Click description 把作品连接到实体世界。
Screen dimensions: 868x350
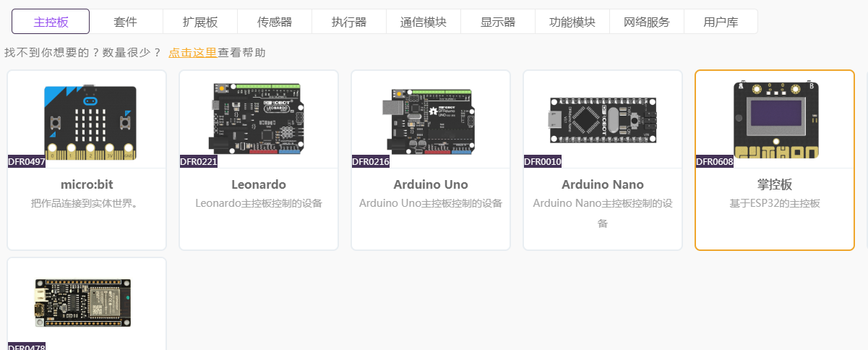point(87,203)
